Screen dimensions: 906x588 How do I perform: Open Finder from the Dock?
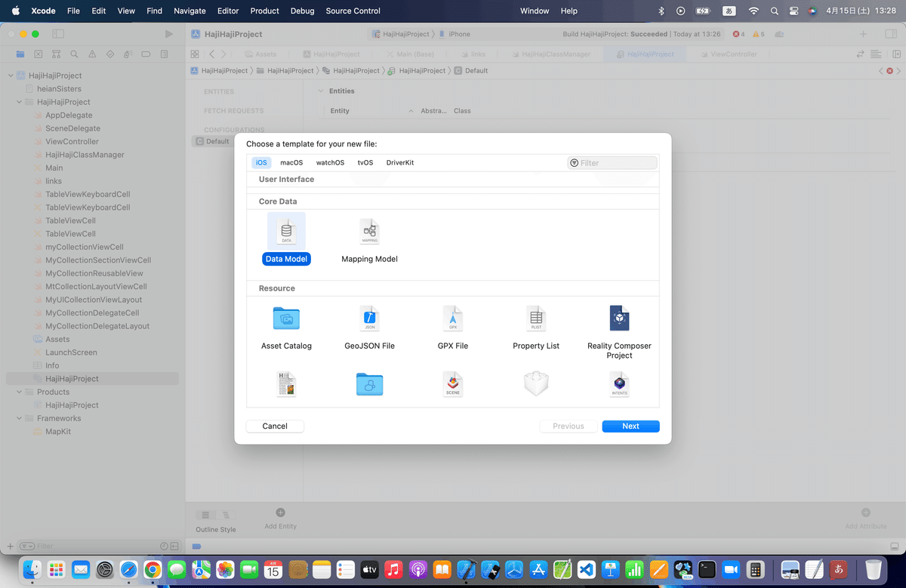32,568
